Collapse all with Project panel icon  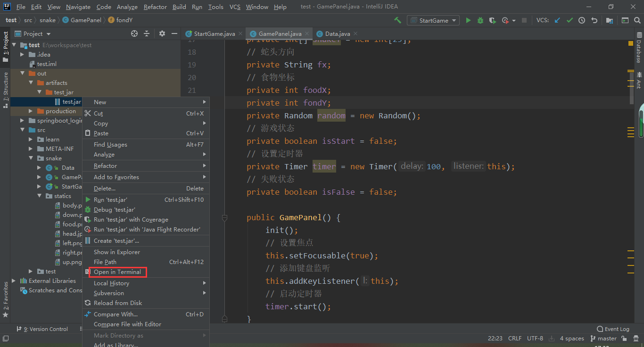click(x=147, y=33)
